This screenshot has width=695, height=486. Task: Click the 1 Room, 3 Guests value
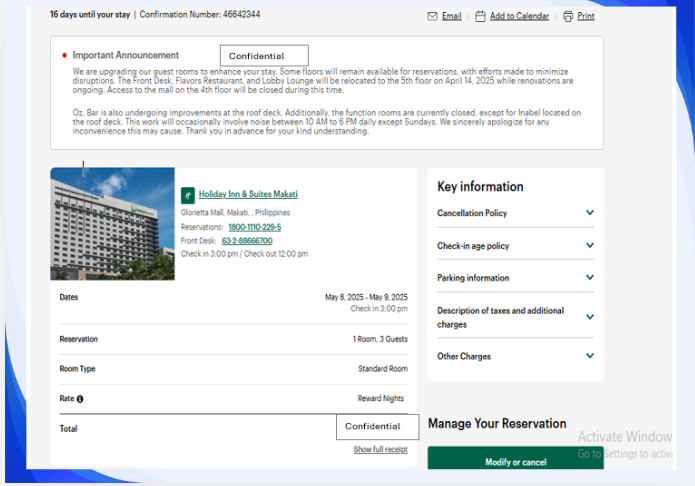[380, 339]
